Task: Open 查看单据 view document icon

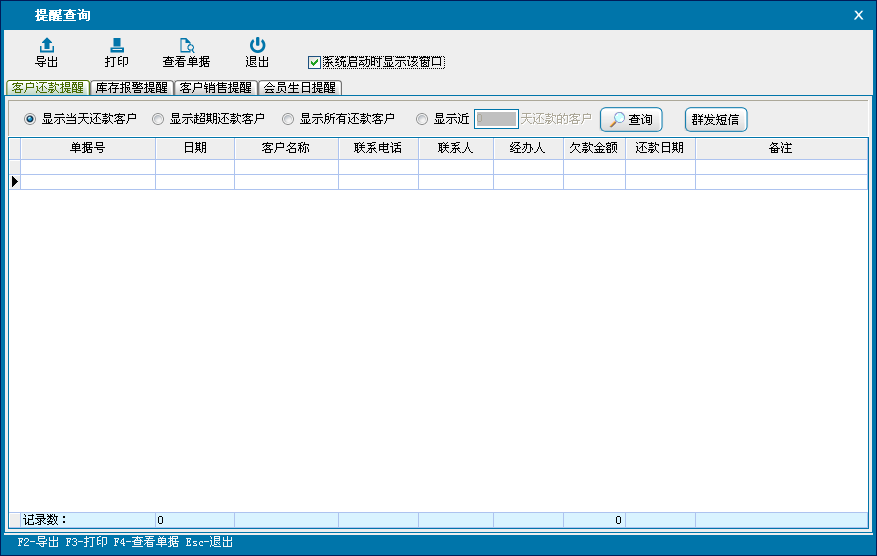Action: coord(186,45)
